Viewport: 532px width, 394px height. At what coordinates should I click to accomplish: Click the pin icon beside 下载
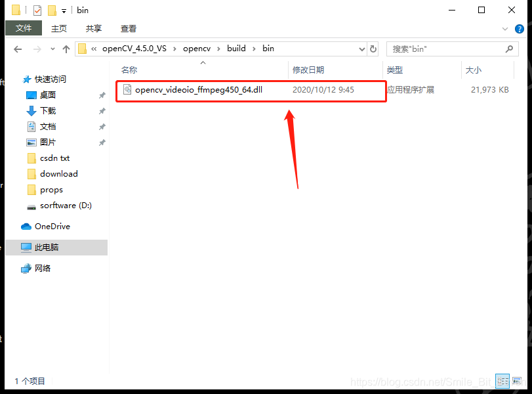tap(102, 111)
